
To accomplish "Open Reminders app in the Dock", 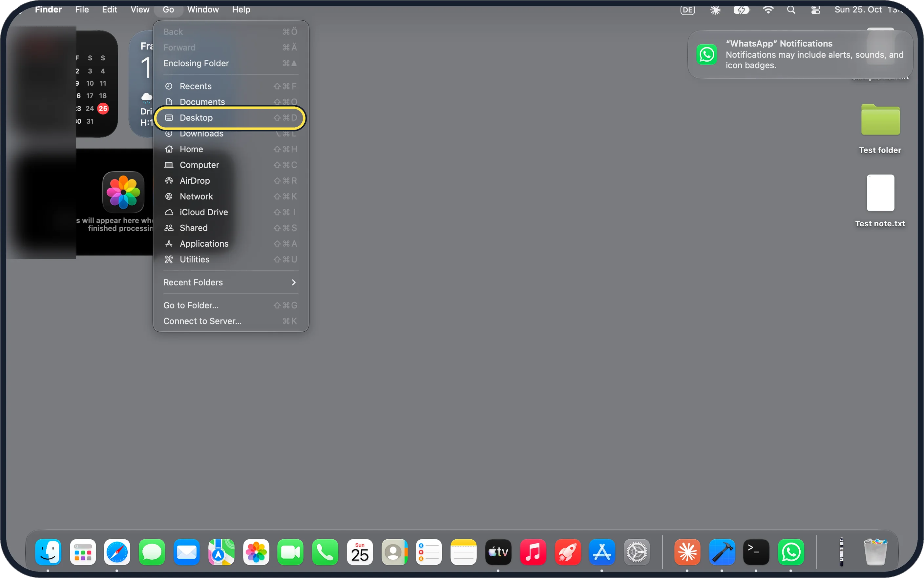I will (x=429, y=552).
